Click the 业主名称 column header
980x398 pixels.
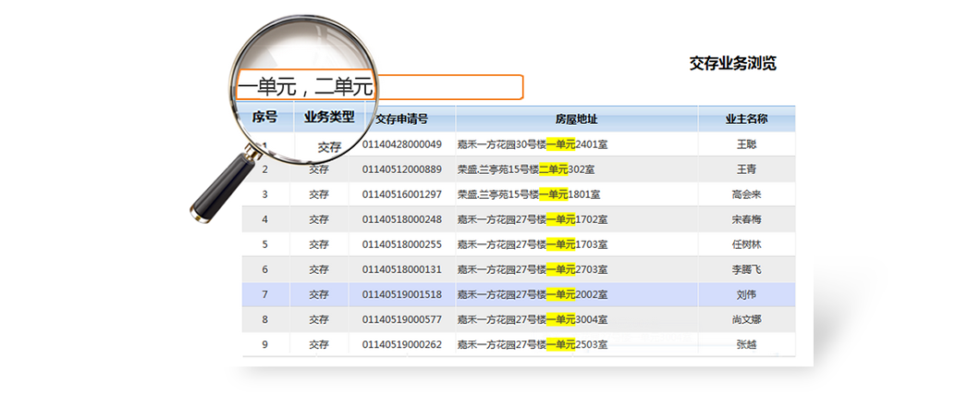[746, 118]
